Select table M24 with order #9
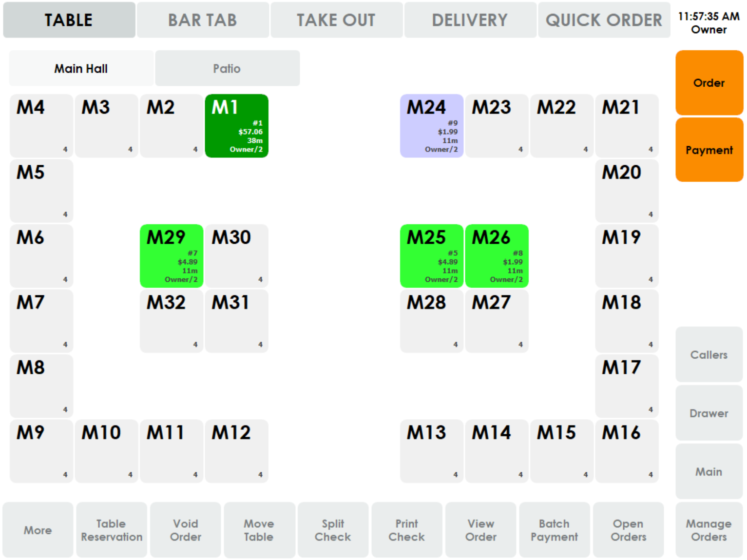This screenshot has height=560, width=747. coord(432,126)
